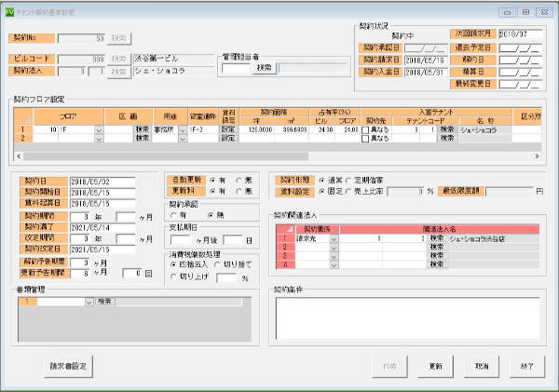
Task: Click 検索 for 関連法人 row 3
Action: [437, 255]
